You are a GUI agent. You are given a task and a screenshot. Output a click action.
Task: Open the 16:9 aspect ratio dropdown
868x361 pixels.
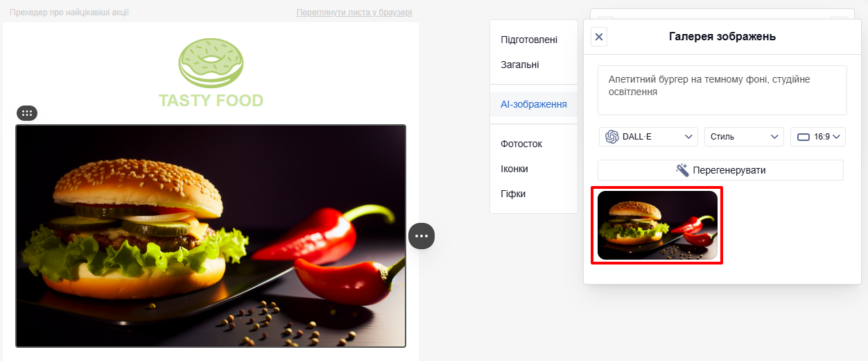818,137
